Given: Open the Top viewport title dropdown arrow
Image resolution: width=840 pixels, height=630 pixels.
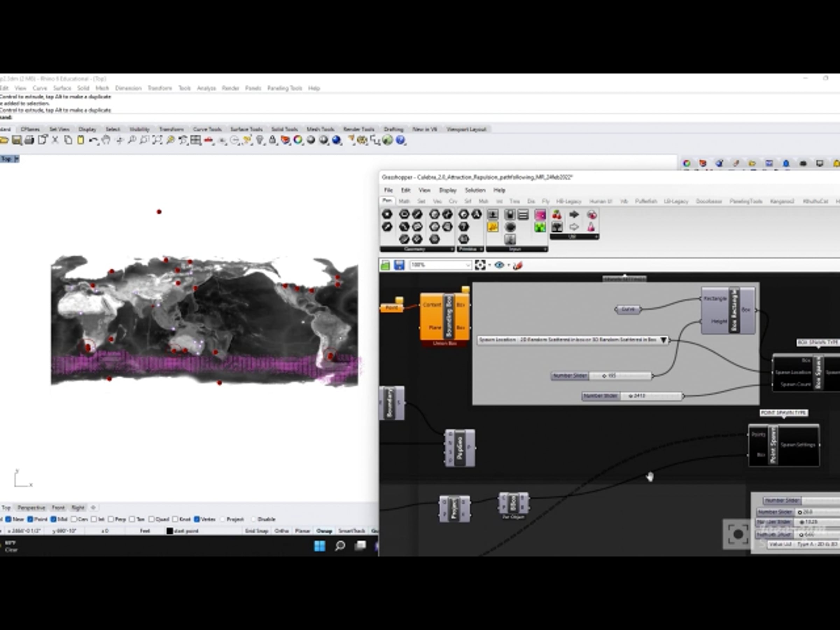Looking at the screenshot, I should click(16, 159).
